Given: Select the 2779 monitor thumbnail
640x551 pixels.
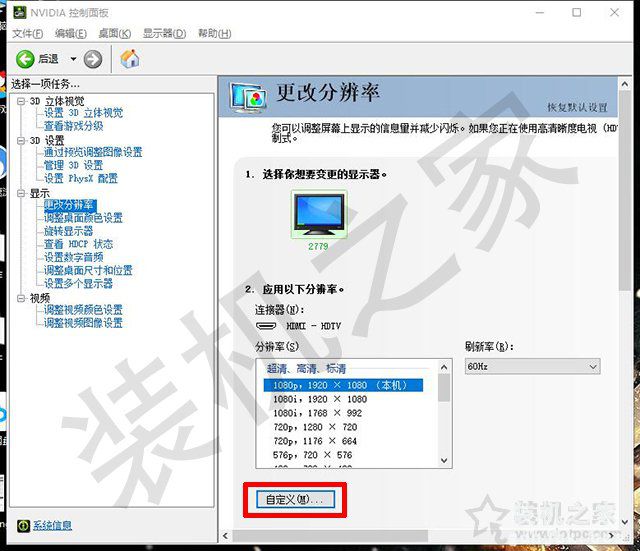Looking at the screenshot, I should pos(319,214).
